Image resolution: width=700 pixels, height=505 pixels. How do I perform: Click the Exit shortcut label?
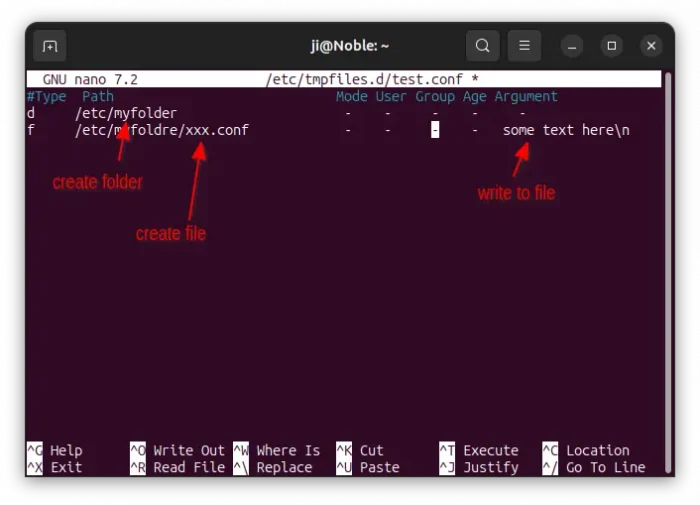point(66,467)
